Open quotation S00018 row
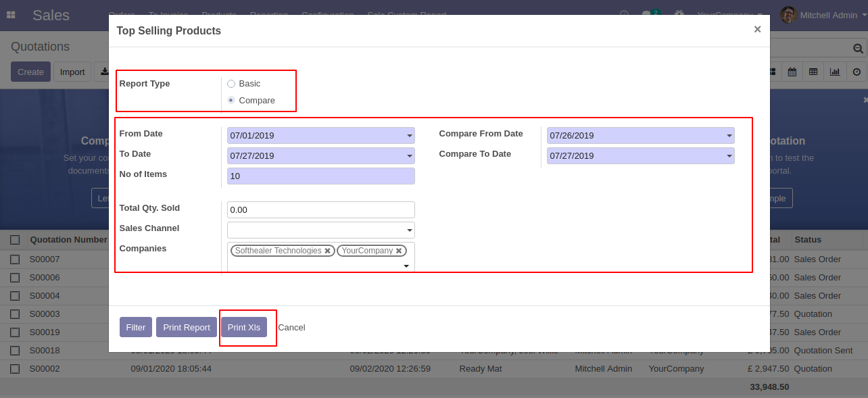The image size is (868, 398). 434,351
